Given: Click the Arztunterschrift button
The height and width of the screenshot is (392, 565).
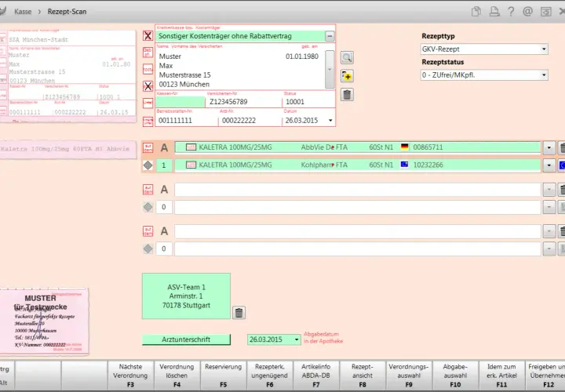Looking at the screenshot, I should (x=186, y=339).
